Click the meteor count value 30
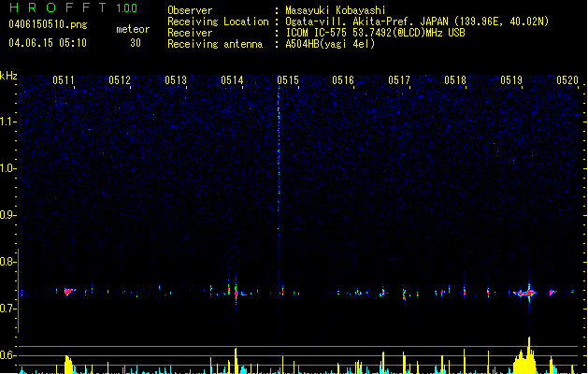 click(136, 43)
